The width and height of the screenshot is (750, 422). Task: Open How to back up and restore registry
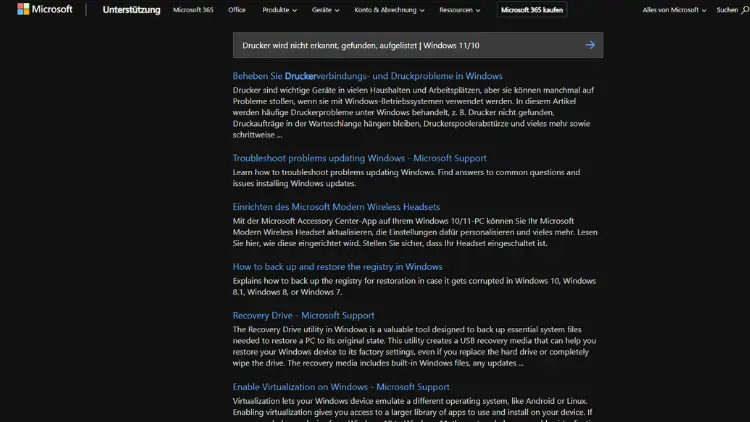click(337, 267)
